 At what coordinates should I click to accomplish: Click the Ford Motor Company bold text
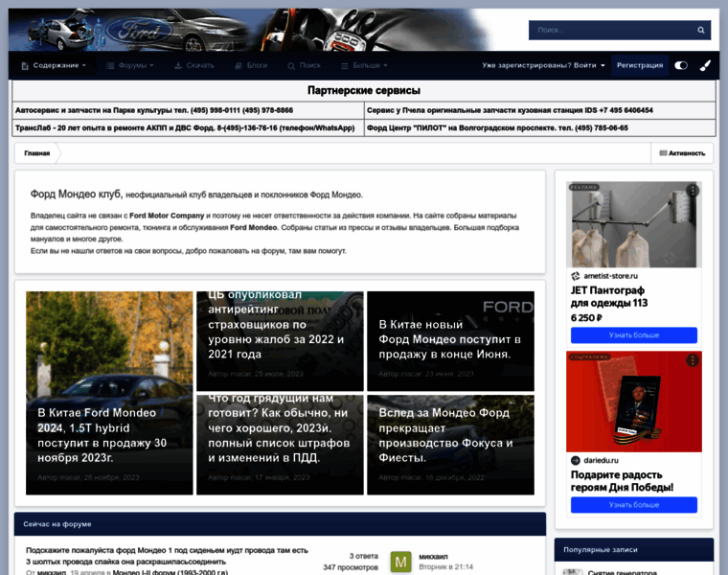(167, 216)
